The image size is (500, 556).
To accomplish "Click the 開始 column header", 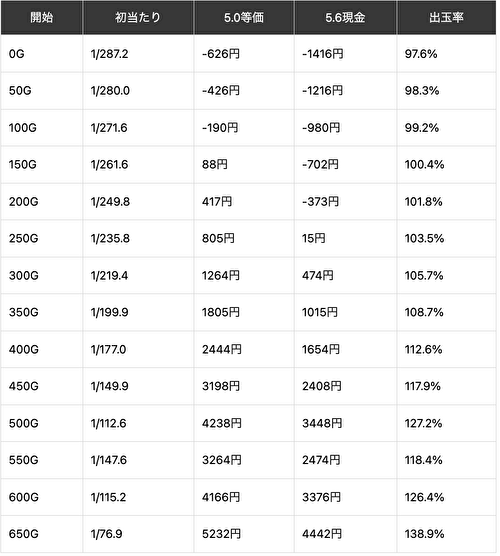I will 42,17.
